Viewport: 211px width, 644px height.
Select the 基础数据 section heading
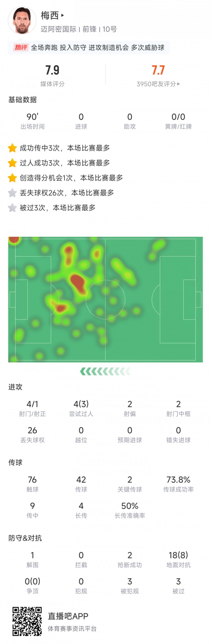click(23, 100)
